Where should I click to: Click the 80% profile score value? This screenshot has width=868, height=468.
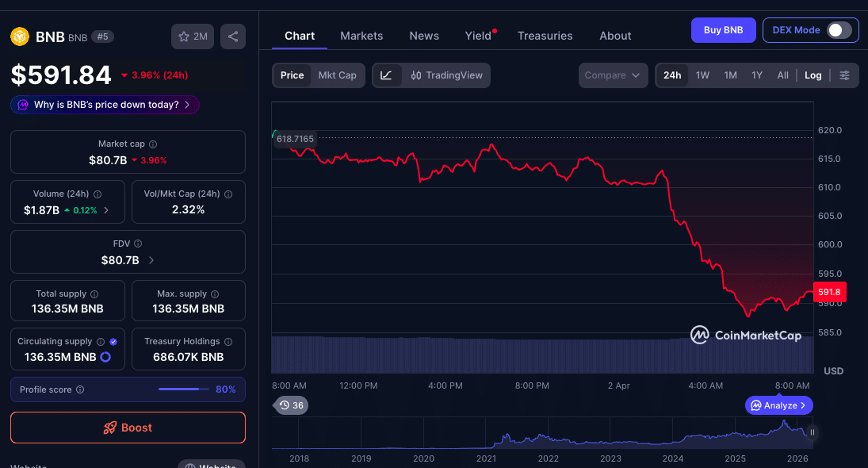point(225,389)
